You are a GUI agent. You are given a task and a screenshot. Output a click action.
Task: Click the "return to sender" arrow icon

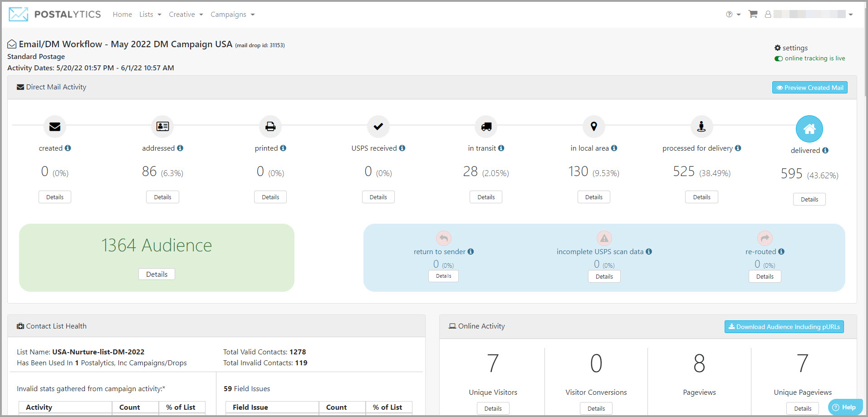click(x=443, y=238)
